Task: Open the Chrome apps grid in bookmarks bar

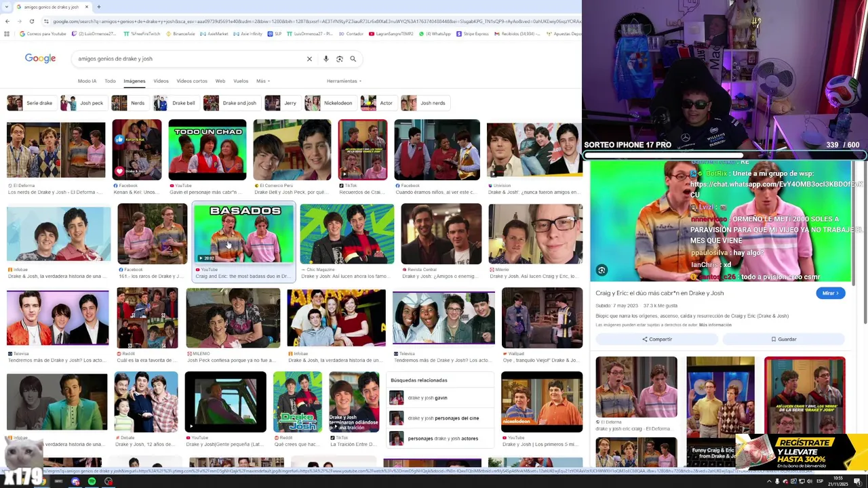Action: [x=7, y=34]
